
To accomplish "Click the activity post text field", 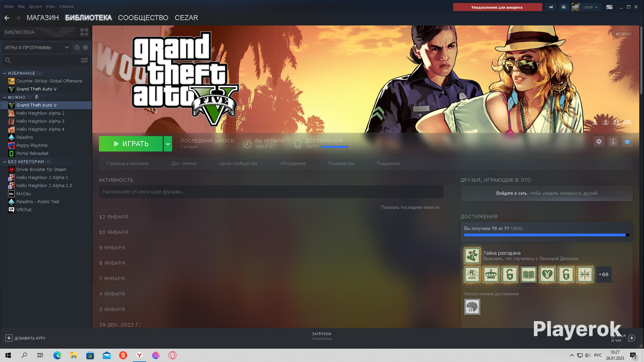I will (x=271, y=192).
